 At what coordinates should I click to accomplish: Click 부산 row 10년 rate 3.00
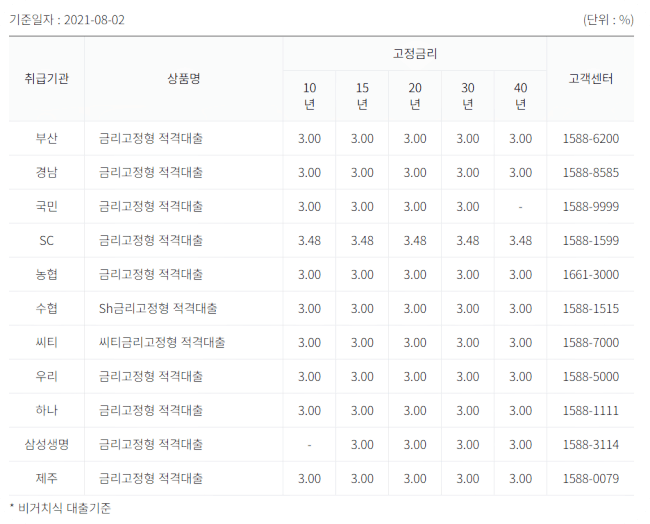309,138
